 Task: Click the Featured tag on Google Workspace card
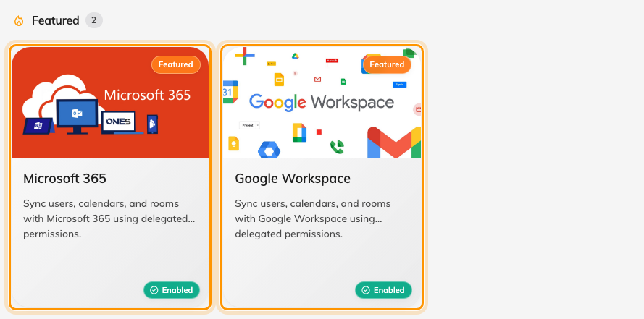387,65
